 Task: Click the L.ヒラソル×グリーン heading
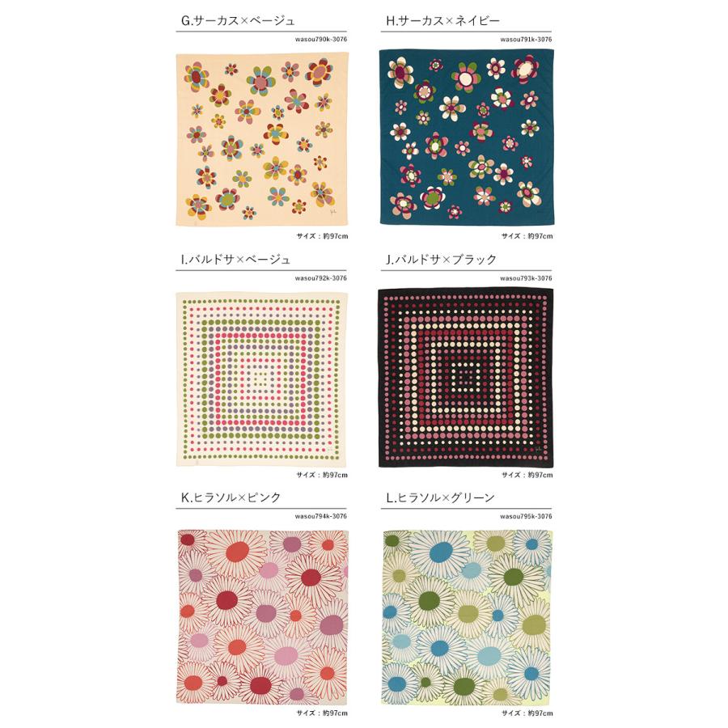tap(440, 497)
